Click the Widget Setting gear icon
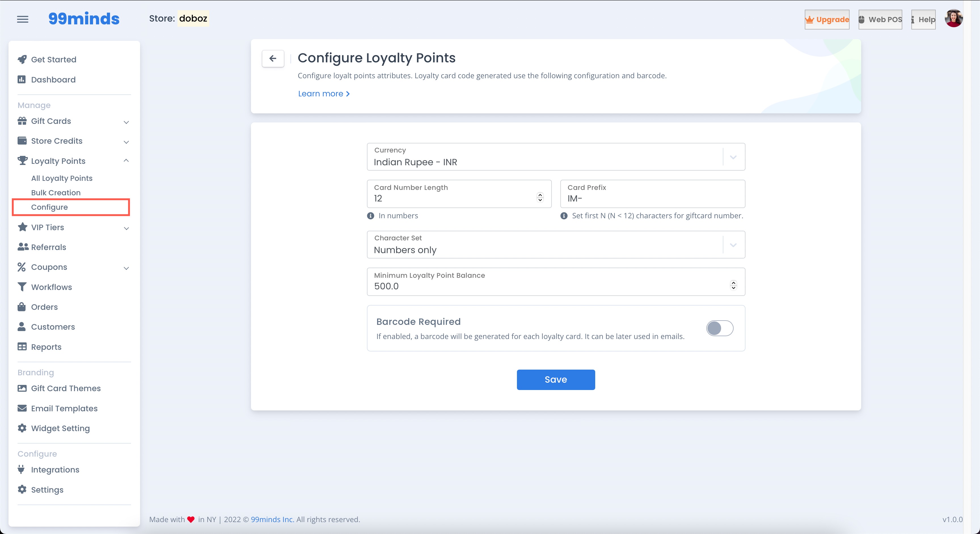The height and width of the screenshot is (534, 980). [22, 428]
